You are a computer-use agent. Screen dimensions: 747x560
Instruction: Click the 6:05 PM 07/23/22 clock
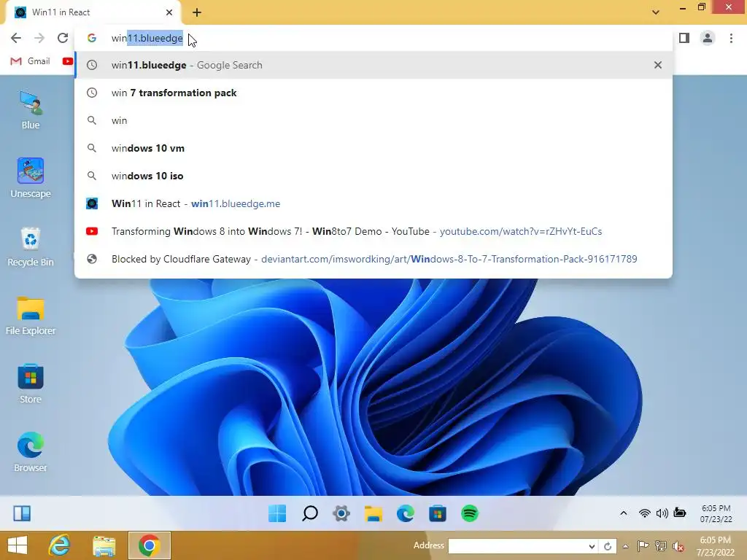click(x=716, y=513)
